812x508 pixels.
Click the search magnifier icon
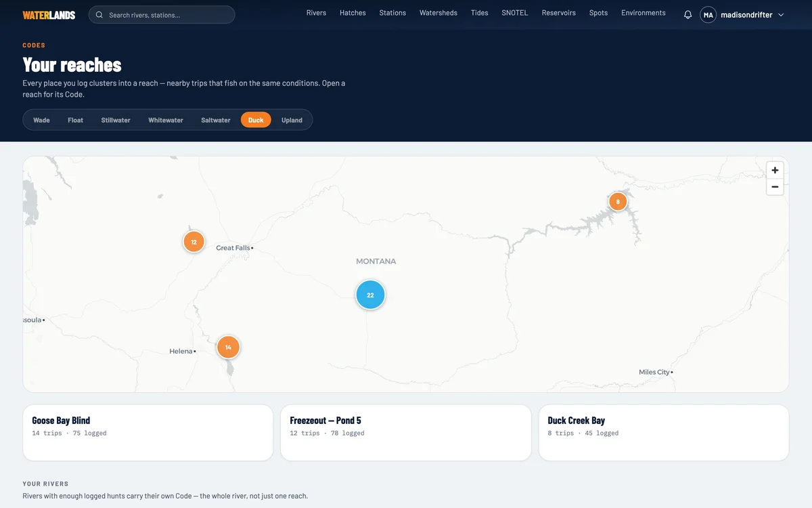coord(99,15)
